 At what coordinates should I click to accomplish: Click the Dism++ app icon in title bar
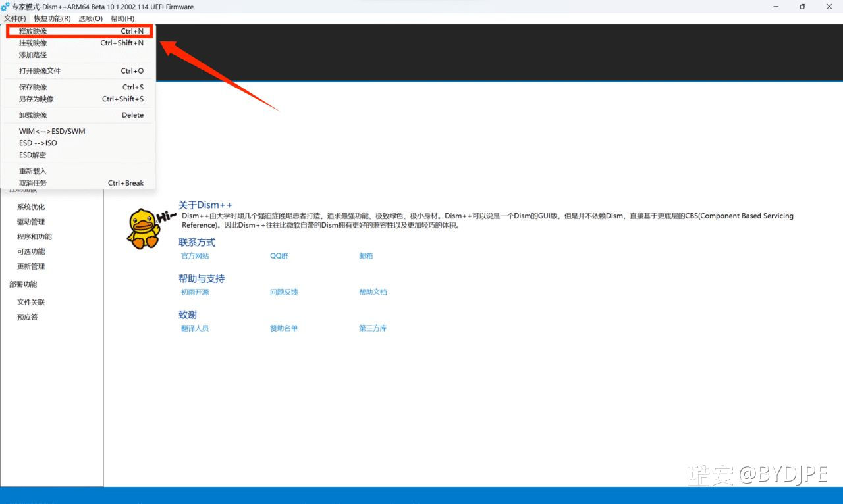pyautogui.click(x=5, y=7)
